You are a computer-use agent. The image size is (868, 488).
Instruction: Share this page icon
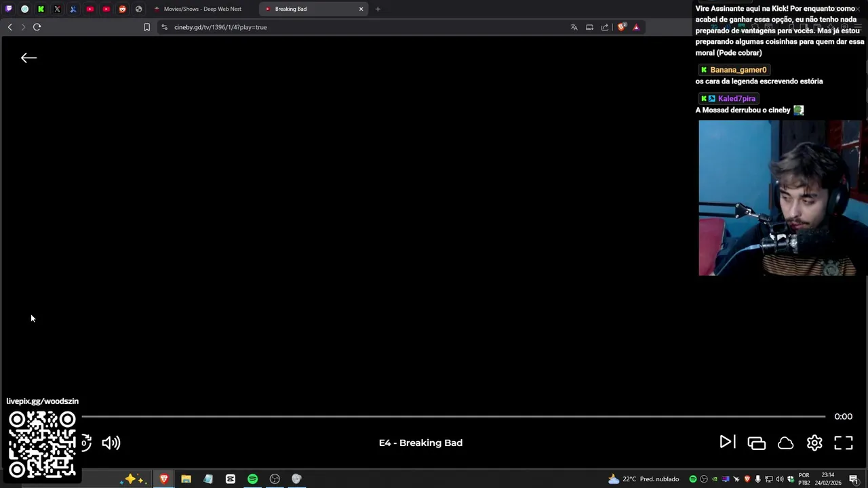click(x=605, y=27)
